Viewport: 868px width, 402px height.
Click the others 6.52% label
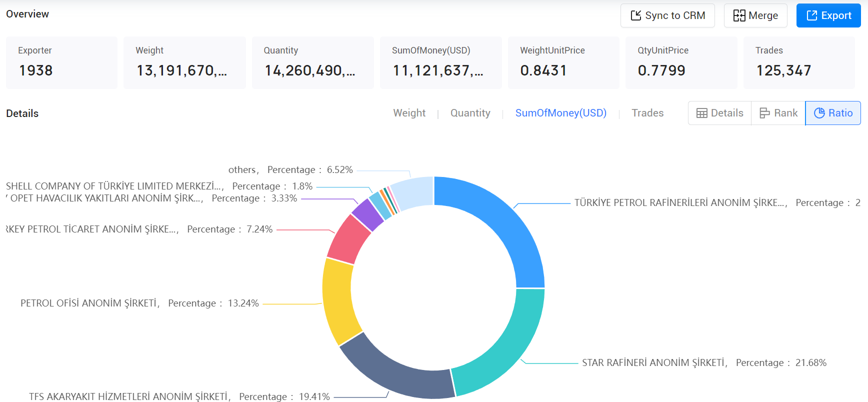pos(290,169)
